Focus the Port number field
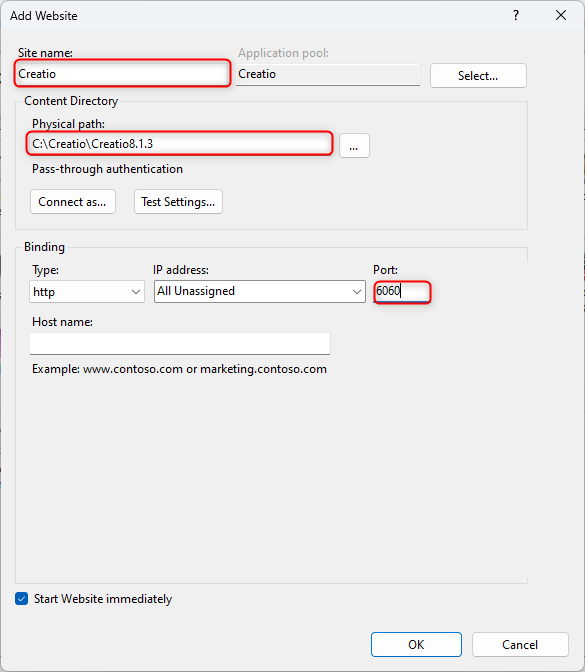 pyautogui.click(x=402, y=291)
